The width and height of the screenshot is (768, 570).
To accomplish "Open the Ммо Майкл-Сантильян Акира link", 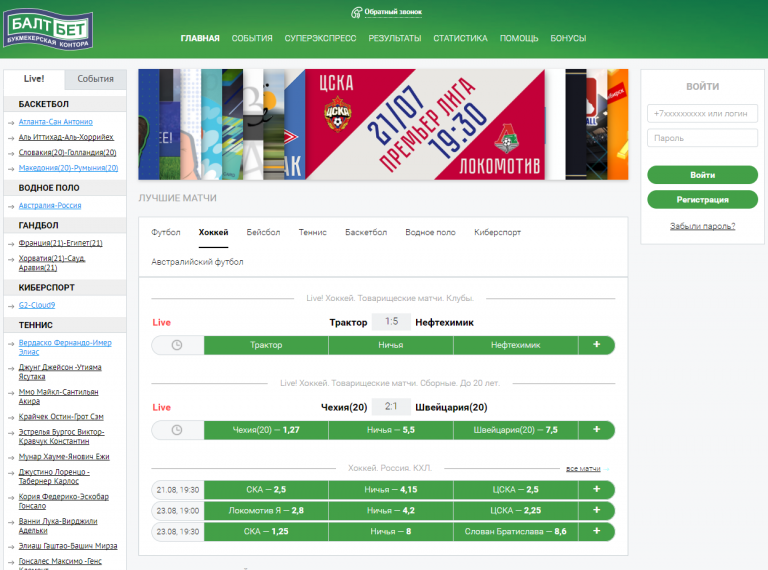I will [x=58, y=397].
